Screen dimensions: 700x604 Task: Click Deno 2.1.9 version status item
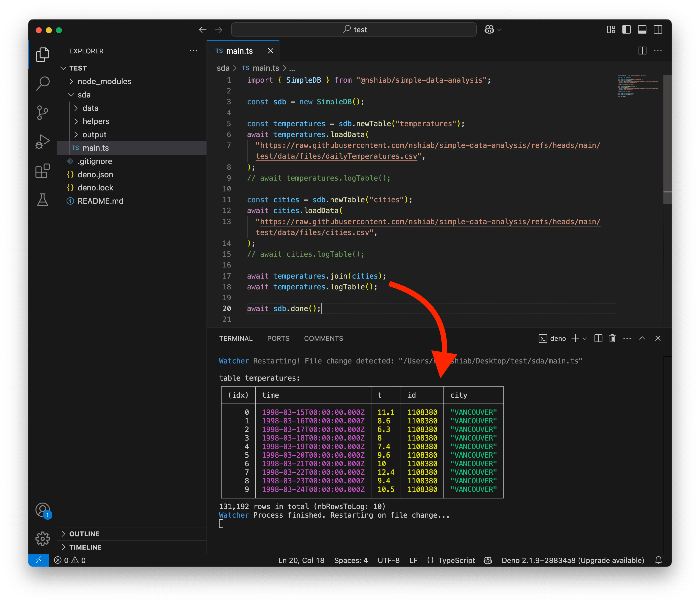[573, 560]
